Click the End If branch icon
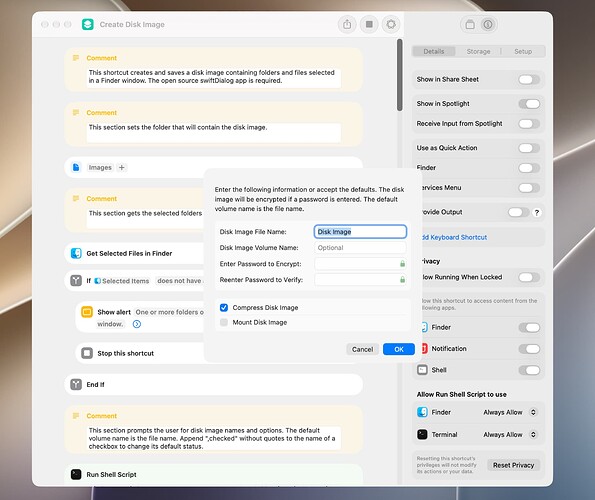The width and height of the screenshot is (595, 500). coord(76,384)
